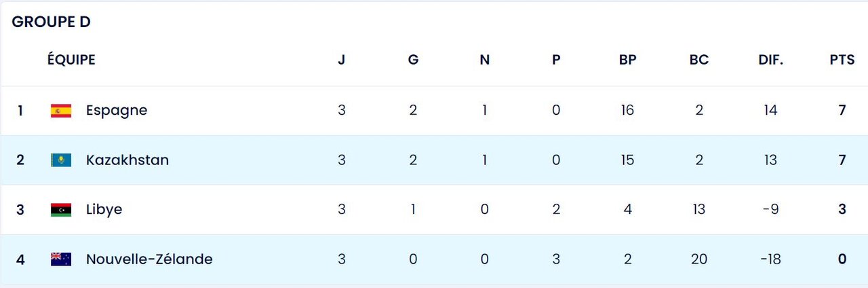Click Espagne's goal difference value 14
This screenshot has height=288, width=868.
770,110
